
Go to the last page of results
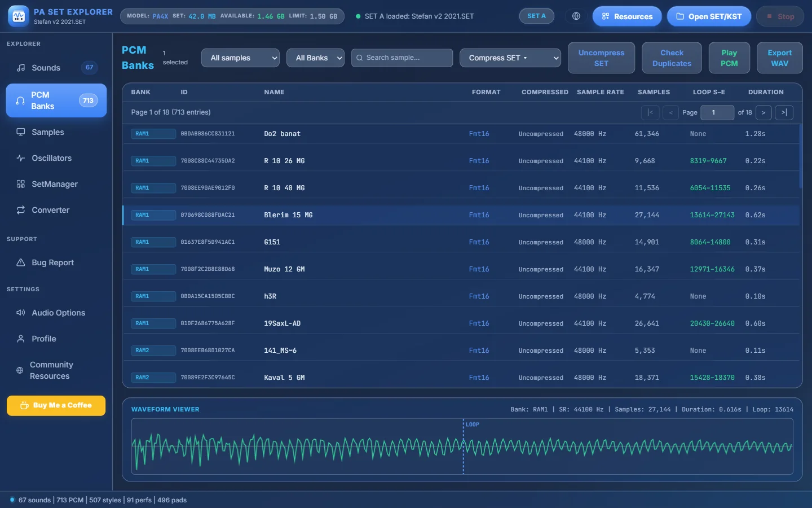tap(784, 112)
